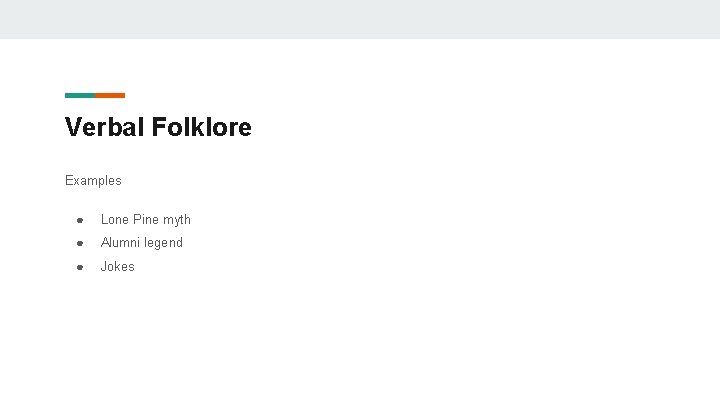Click the gray band above the slide
Screen dimensions: 720x405
[360, 19]
